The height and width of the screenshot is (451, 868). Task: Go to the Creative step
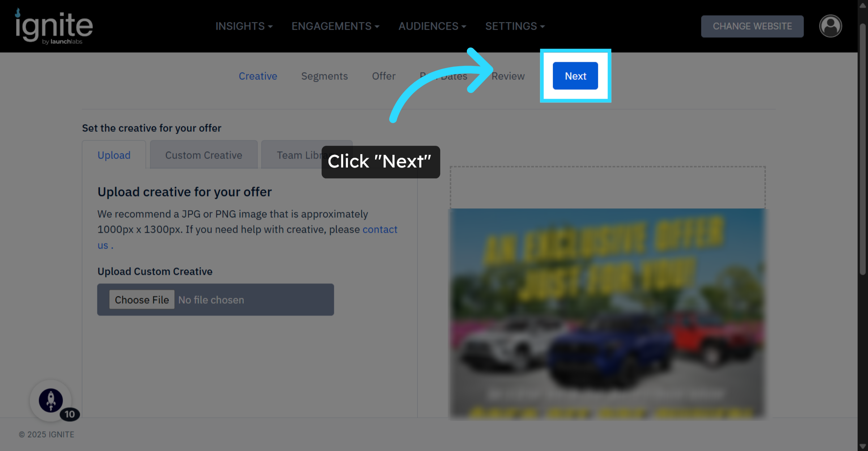[258, 76]
